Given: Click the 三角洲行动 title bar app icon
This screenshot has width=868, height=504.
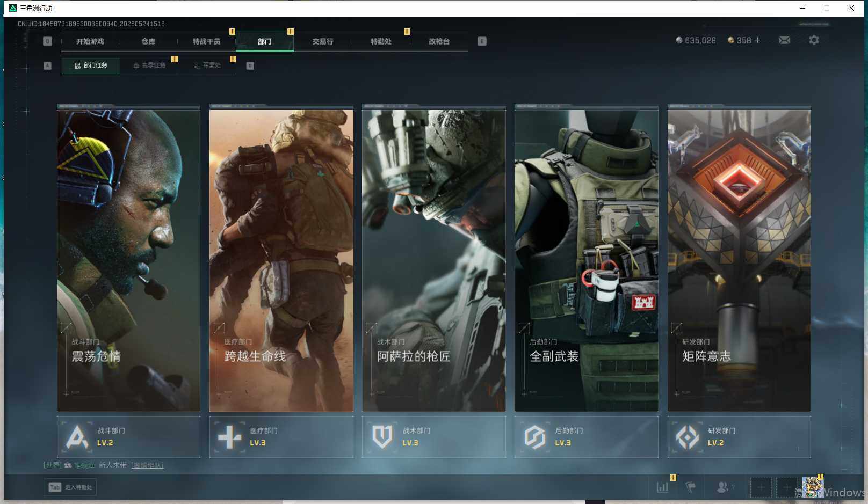Looking at the screenshot, I should coord(13,8).
